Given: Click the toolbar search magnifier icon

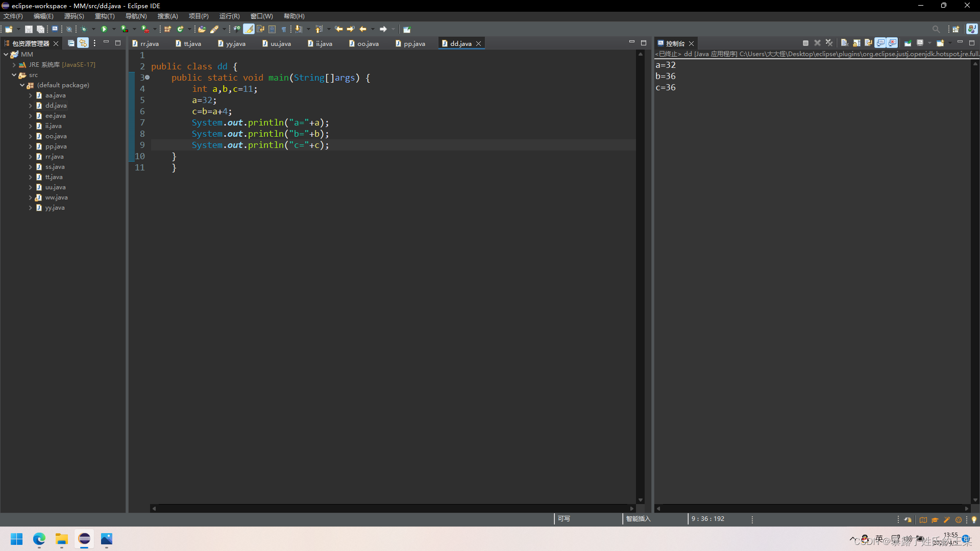Looking at the screenshot, I should pyautogui.click(x=936, y=29).
